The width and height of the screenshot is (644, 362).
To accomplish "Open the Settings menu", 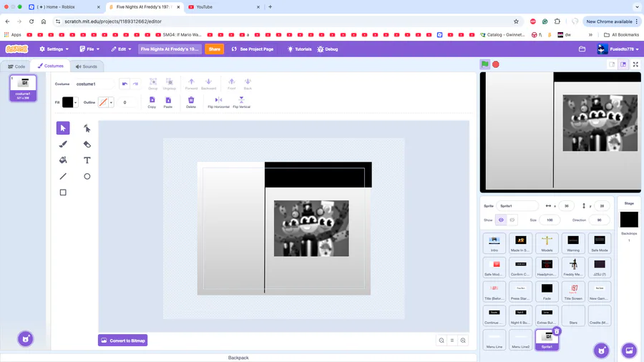I will coord(54,49).
